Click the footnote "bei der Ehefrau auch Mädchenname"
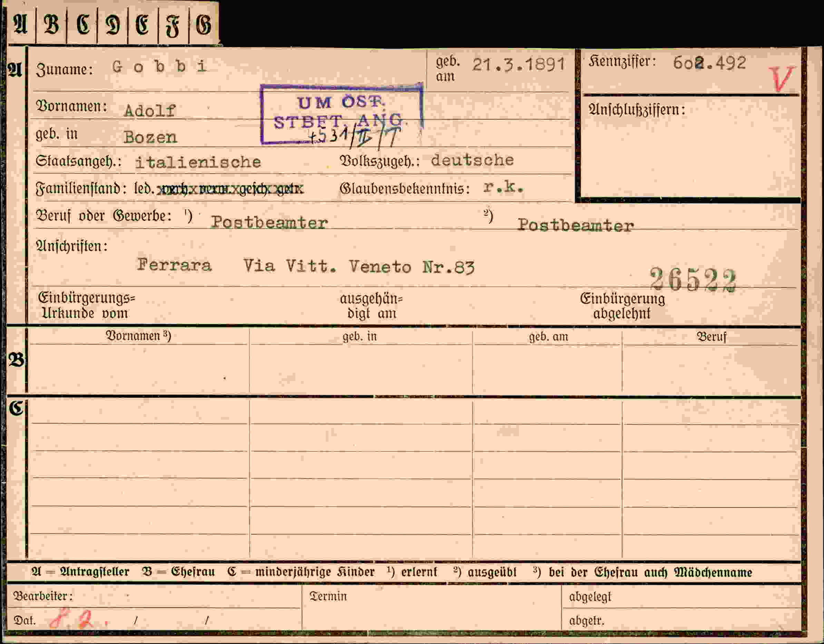Screen dimensions: 824x644 pyautogui.click(x=650, y=572)
